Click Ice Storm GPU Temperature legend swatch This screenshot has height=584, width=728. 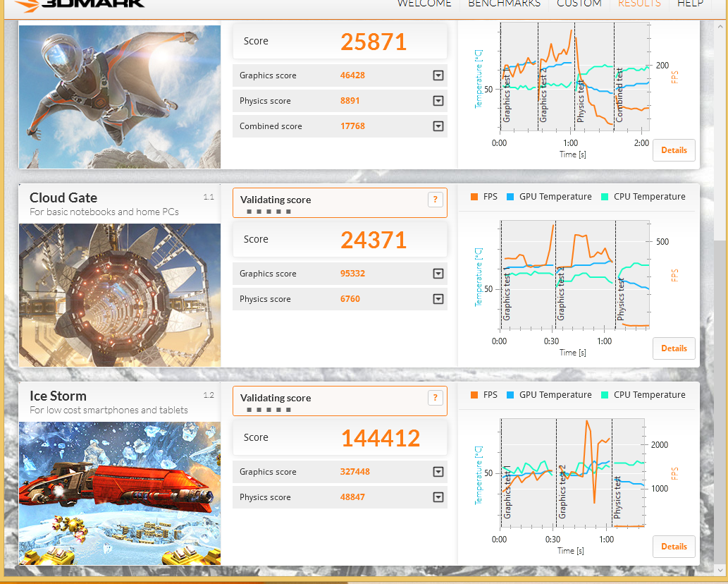[510, 395]
